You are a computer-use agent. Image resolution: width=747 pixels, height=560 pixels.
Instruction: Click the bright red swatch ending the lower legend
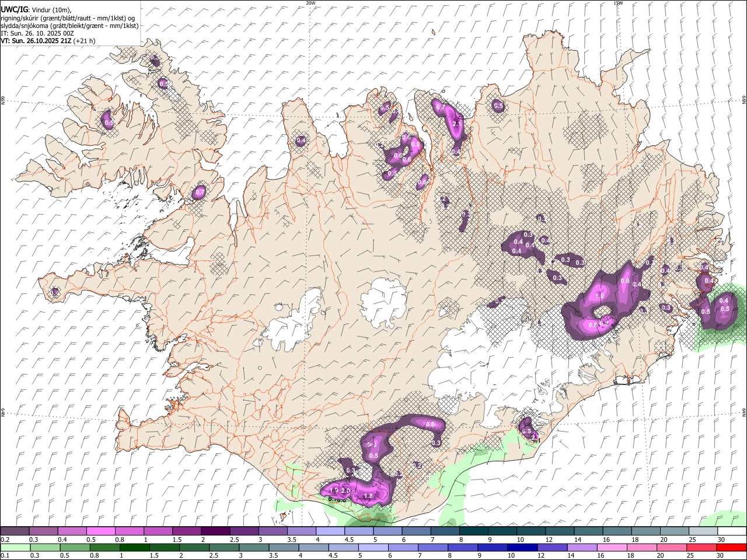732,547
